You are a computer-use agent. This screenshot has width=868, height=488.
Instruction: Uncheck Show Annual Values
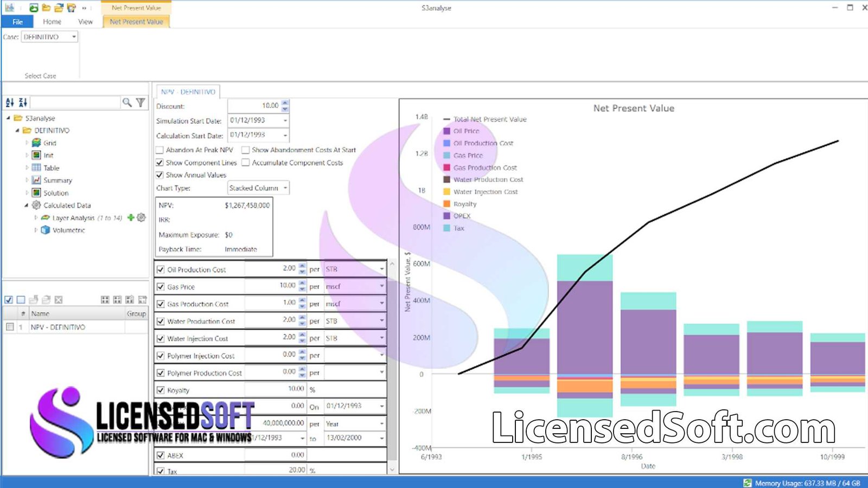[159, 175]
